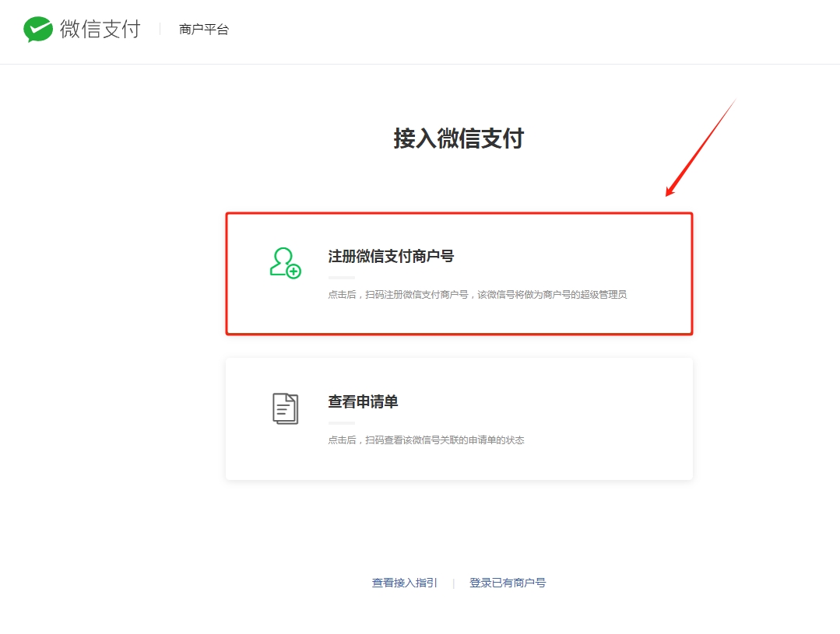
Task: Click the red arrow annotation's arrowhead
Action: point(670,193)
